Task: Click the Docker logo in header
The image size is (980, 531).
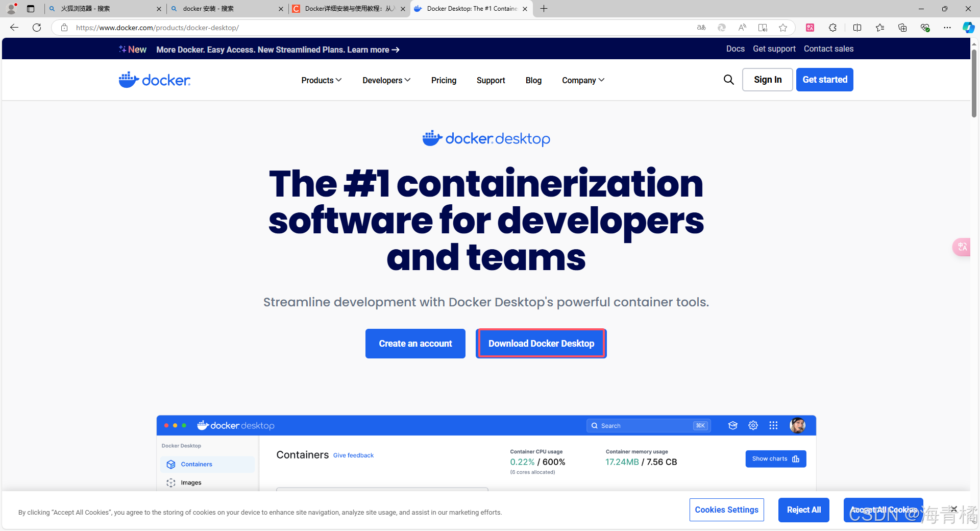Action: 155,80
